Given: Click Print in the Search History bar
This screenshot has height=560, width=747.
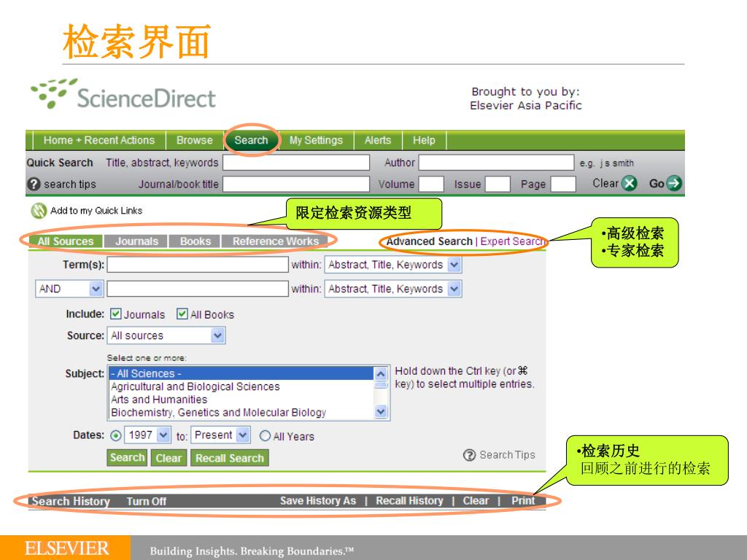Looking at the screenshot, I should pos(523,501).
